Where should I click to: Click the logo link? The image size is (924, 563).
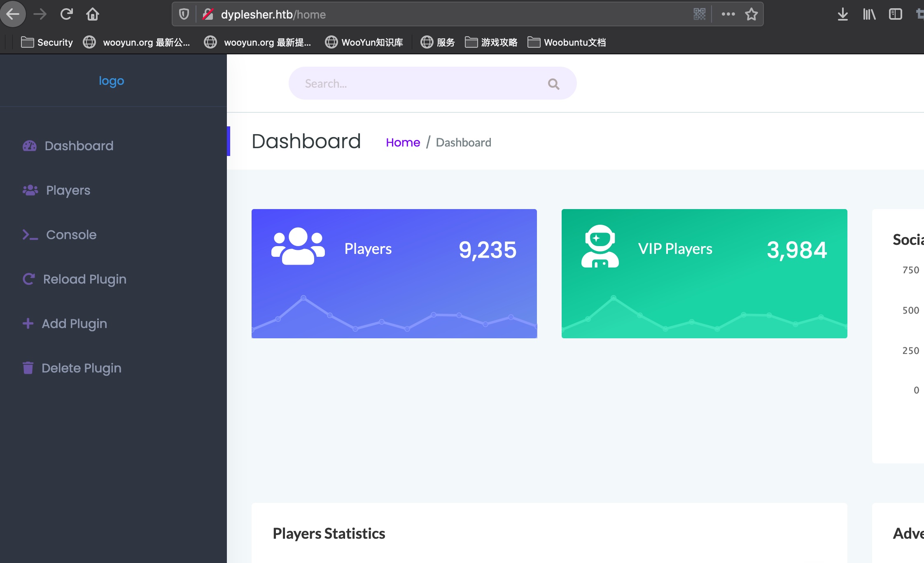tap(111, 81)
